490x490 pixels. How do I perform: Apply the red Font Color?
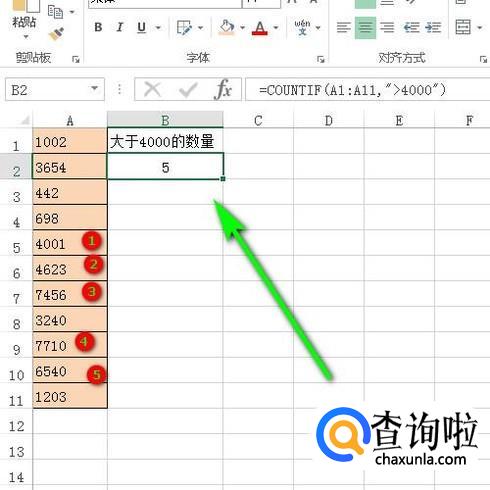[x=260, y=28]
